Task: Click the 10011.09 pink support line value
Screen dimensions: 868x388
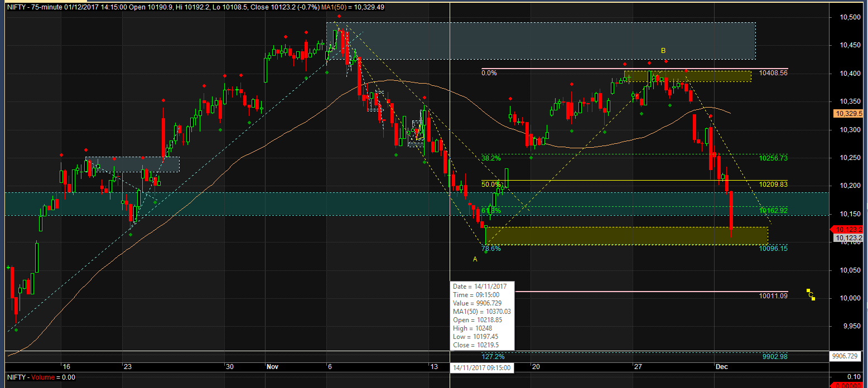Action: click(x=773, y=296)
